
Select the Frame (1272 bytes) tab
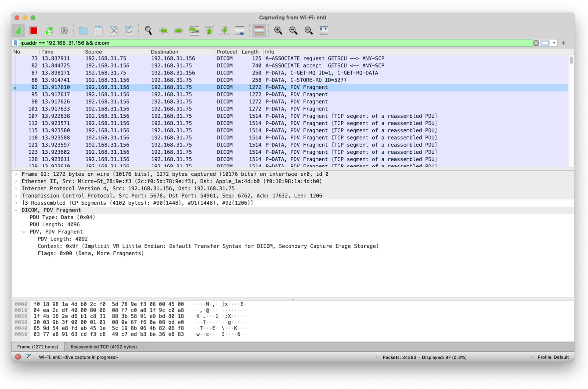point(38,347)
